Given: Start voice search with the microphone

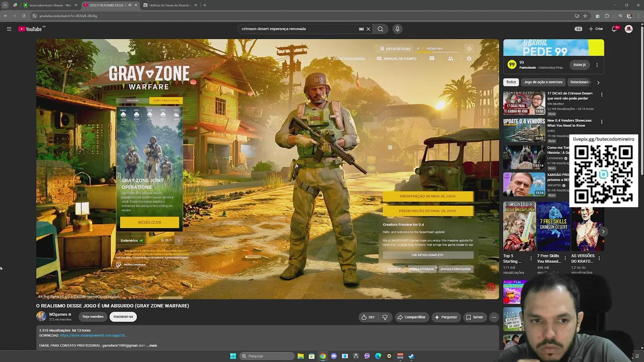Looking at the screenshot, I should coord(397,29).
